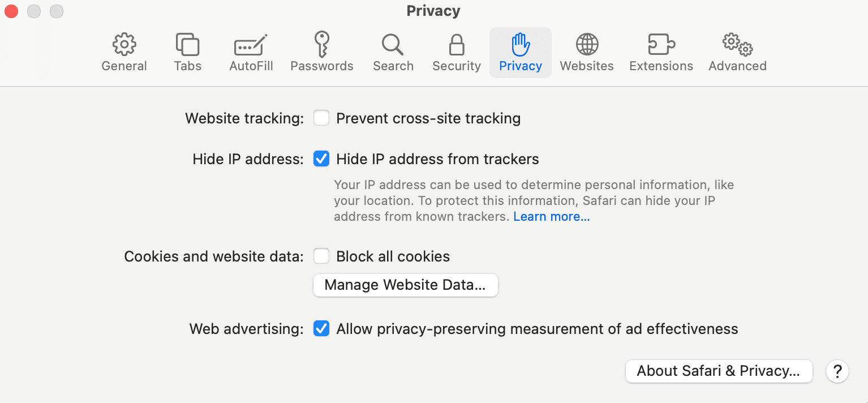This screenshot has height=403, width=868.
Task: Click the About Safari & Privacy button
Action: point(719,371)
